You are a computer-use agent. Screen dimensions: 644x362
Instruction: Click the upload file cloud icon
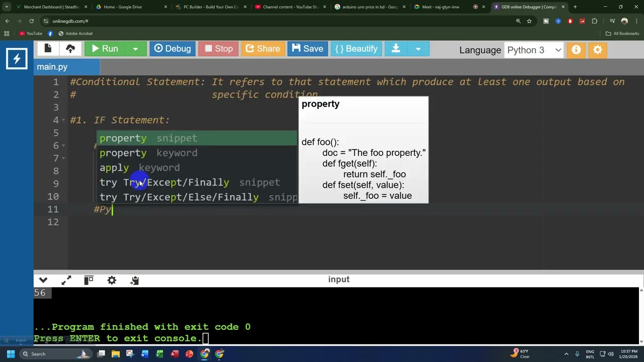click(x=70, y=49)
